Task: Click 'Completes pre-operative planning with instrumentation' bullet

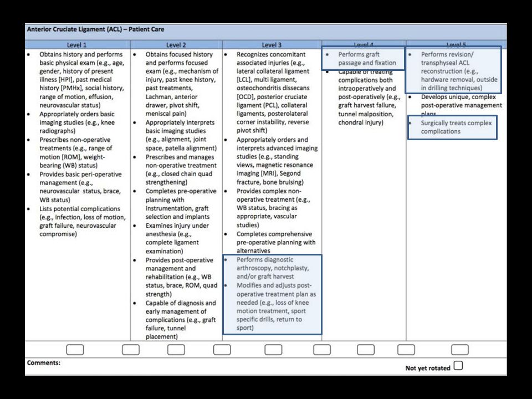Action: (x=181, y=204)
